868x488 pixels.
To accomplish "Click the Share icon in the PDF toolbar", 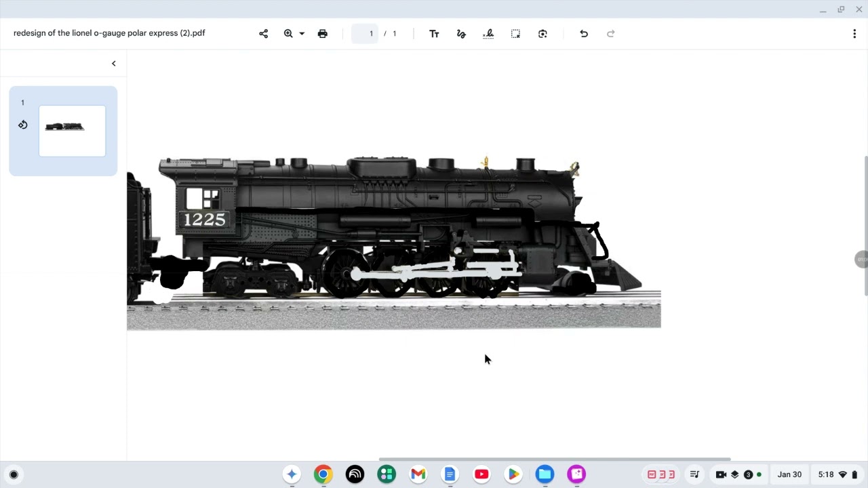I will pos(264,34).
